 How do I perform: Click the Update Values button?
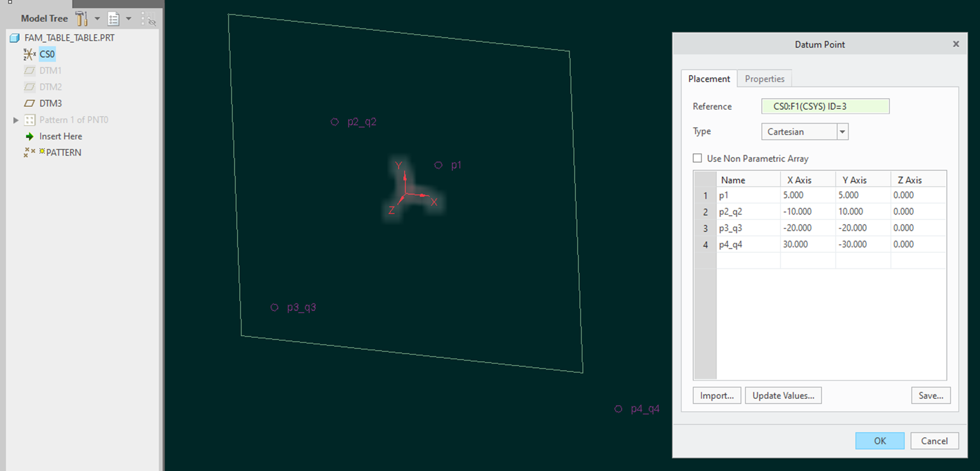tap(783, 395)
